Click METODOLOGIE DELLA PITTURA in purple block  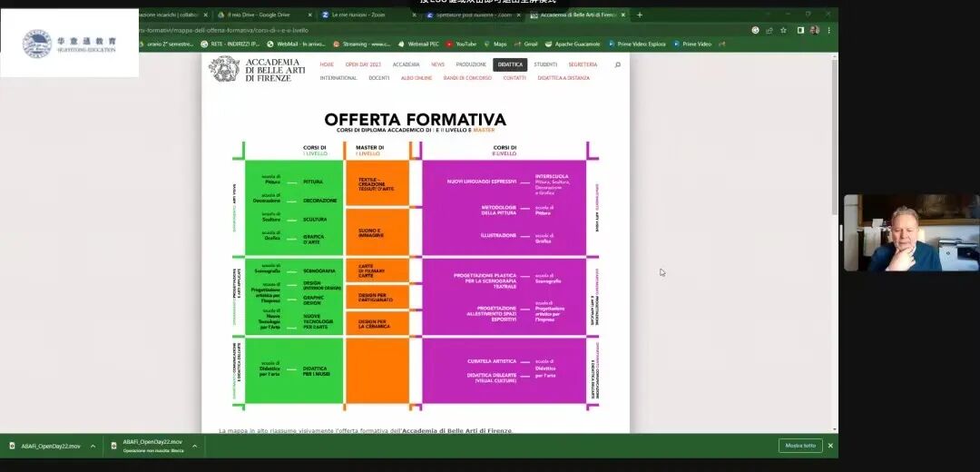pyautogui.click(x=499, y=210)
